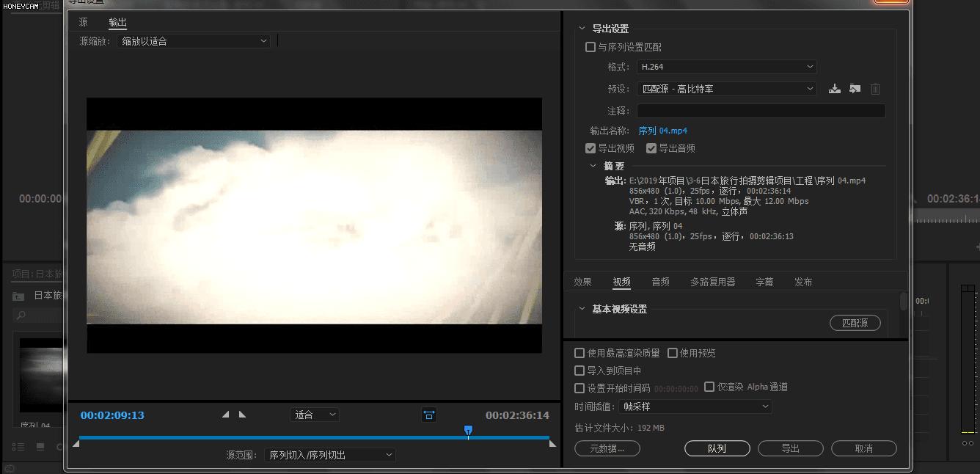Set the In point marker

tap(226, 414)
